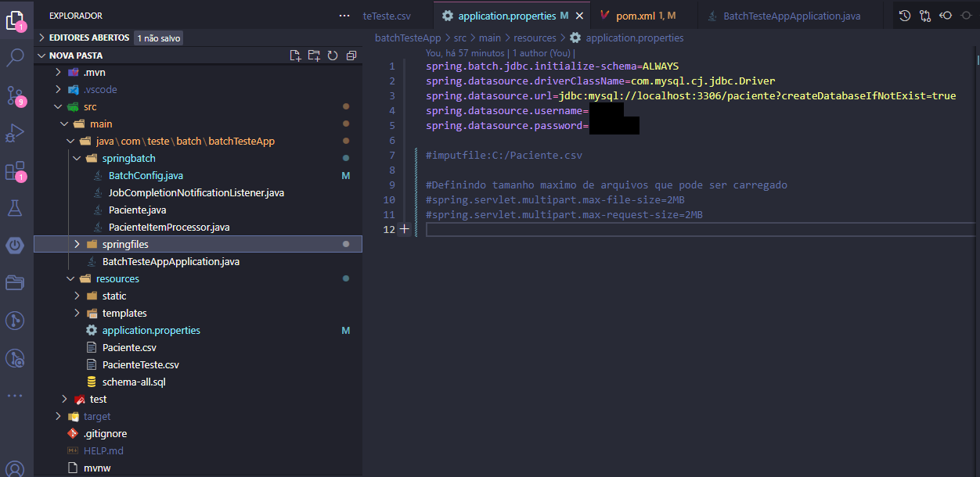Open the GitLens view in activity bar
This screenshot has width=980, height=477.
point(16,321)
